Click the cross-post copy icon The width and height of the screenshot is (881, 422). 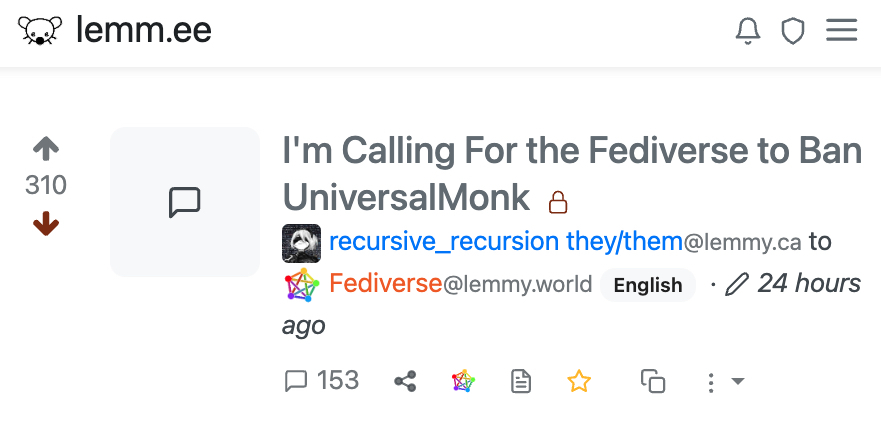tap(653, 381)
